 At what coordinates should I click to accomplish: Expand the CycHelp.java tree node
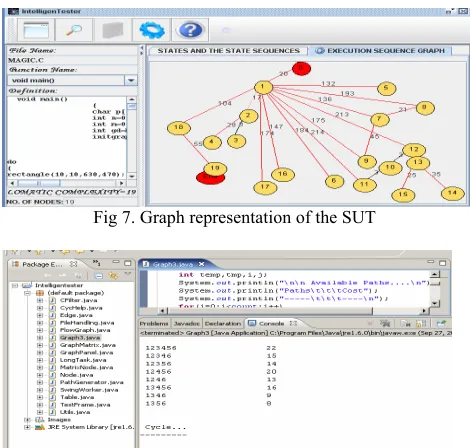[x=40, y=308]
